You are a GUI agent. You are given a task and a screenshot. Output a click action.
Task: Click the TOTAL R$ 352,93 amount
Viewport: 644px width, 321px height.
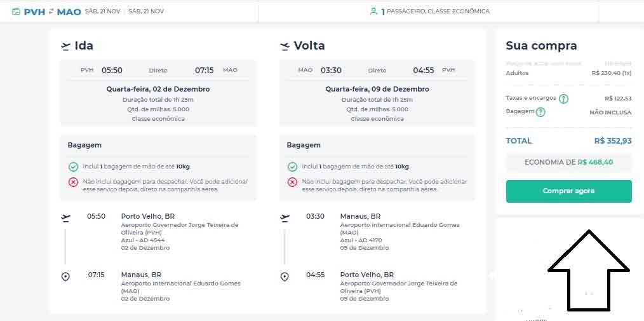click(612, 141)
